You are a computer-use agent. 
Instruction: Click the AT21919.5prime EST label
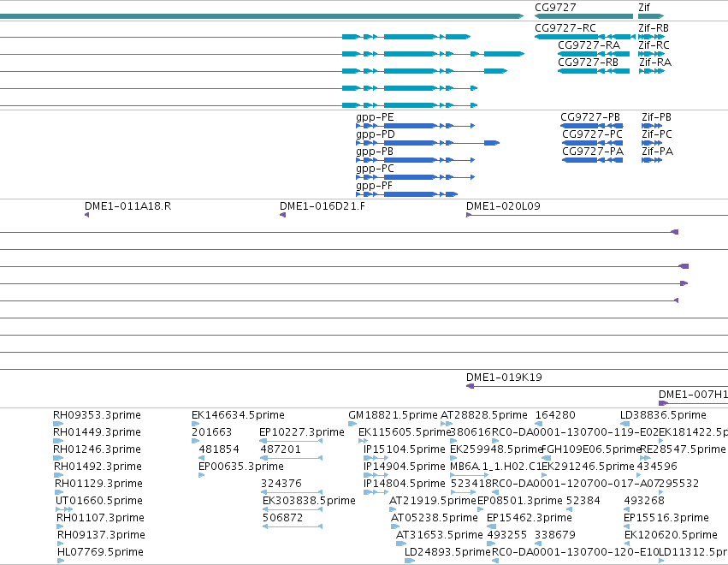coord(433,501)
